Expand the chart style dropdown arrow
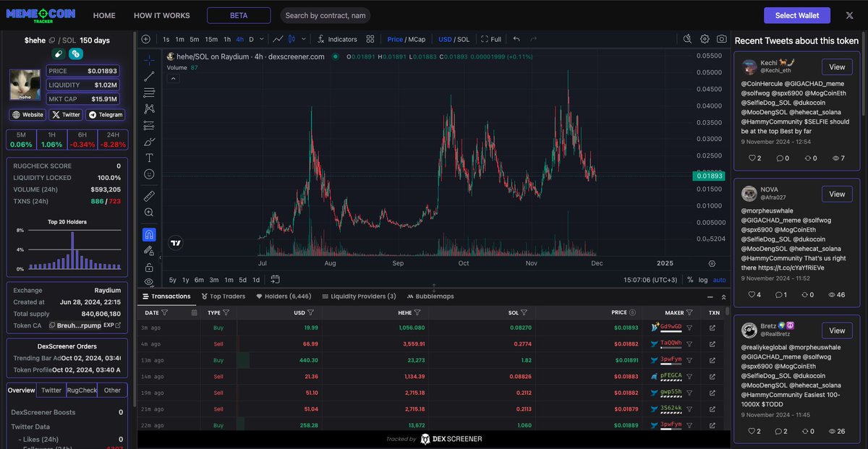The height and width of the screenshot is (449, 868). (x=303, y=39)
